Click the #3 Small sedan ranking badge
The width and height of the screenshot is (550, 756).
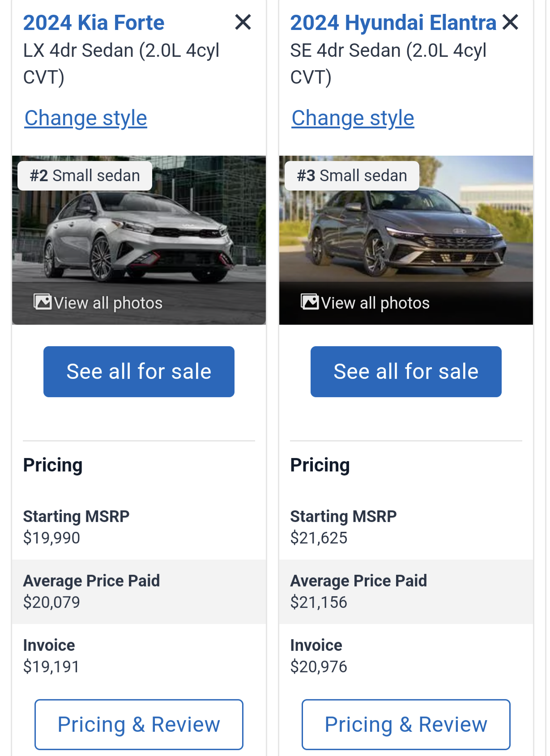tap(352, 176)
